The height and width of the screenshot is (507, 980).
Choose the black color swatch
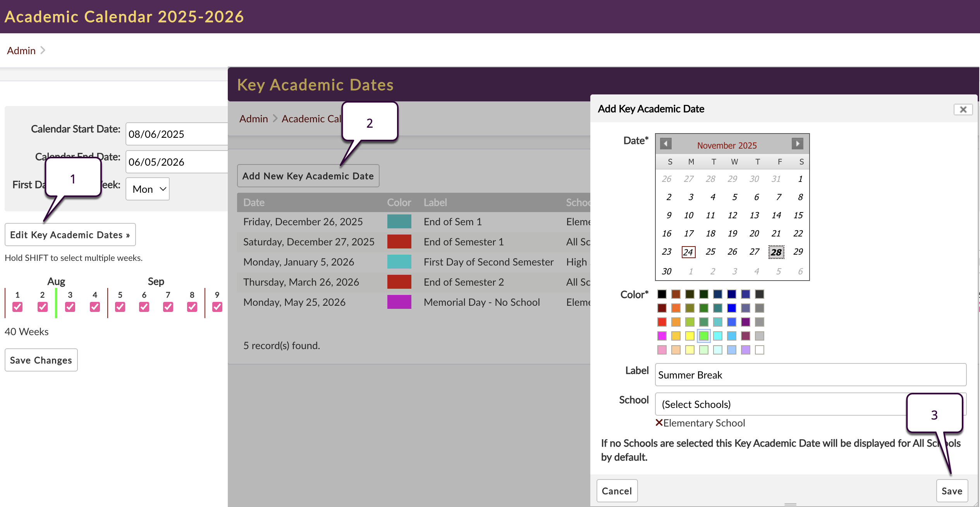click(x=662, y=294)
